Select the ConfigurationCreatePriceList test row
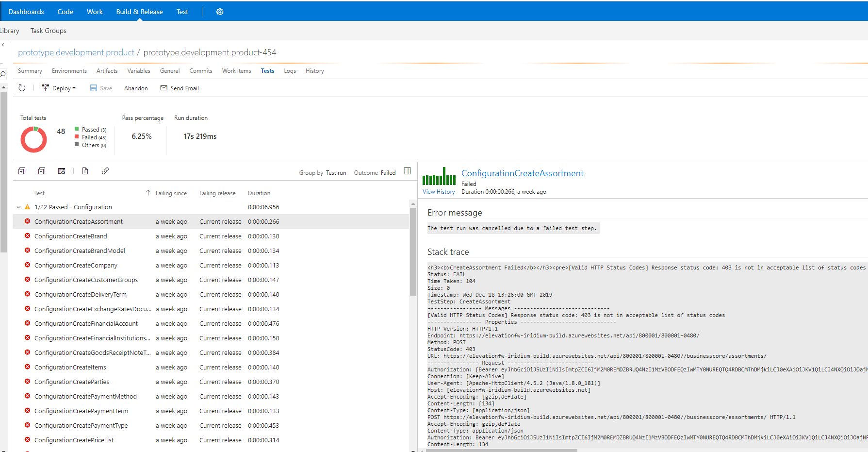This screenshot has height=452, width=868. 212,440
